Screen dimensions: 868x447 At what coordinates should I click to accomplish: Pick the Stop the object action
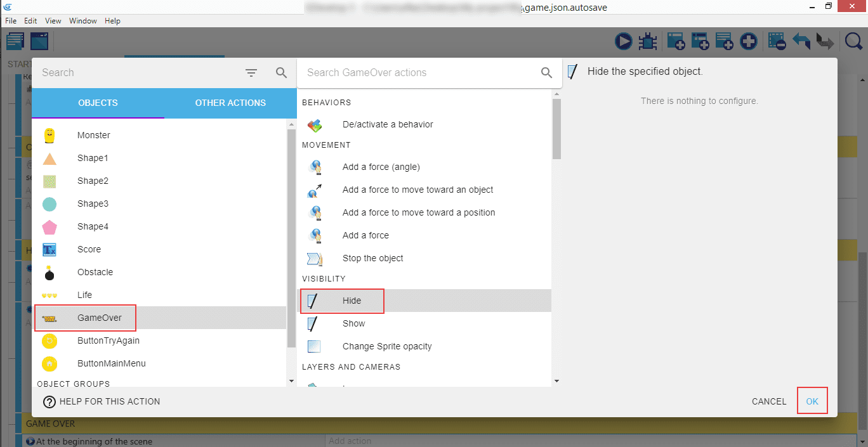tap(372, 258)
